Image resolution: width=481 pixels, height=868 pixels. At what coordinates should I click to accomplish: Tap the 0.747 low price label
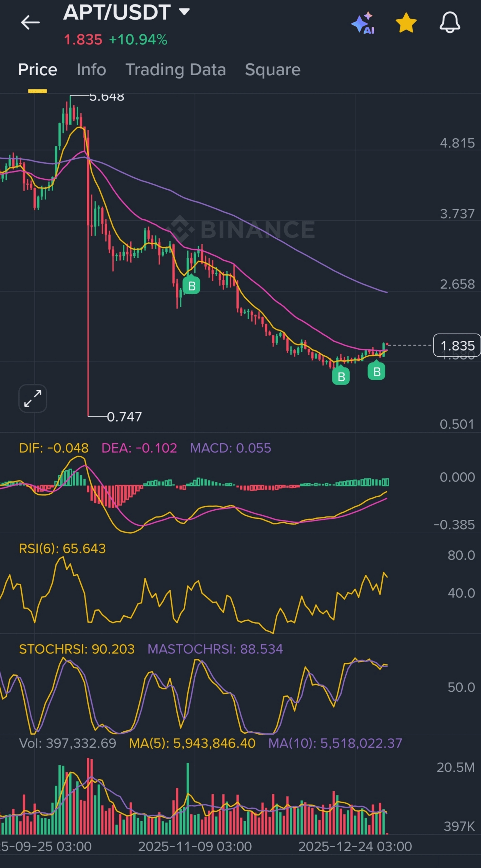[x=124, y=417]
